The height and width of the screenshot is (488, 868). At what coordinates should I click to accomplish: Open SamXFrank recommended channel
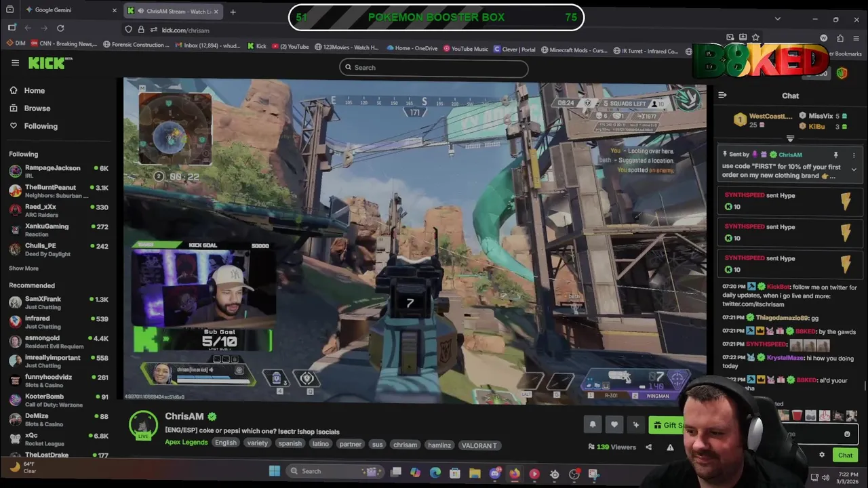tap(58, 302)
